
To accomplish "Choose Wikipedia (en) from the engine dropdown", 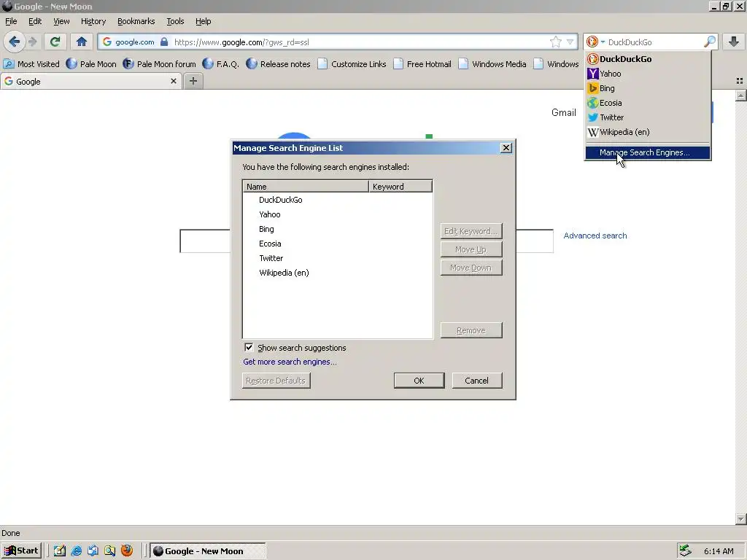I will 648,132.
